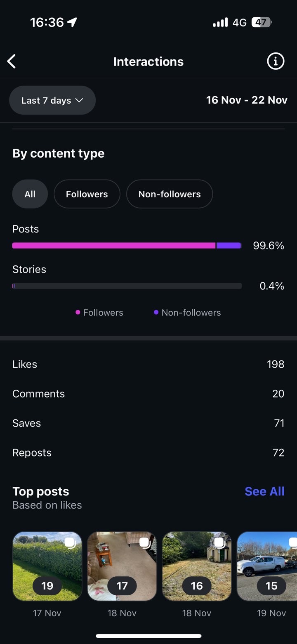Tap carousel icon on the house post
This screenshot has height=644, width=297.
219,542
